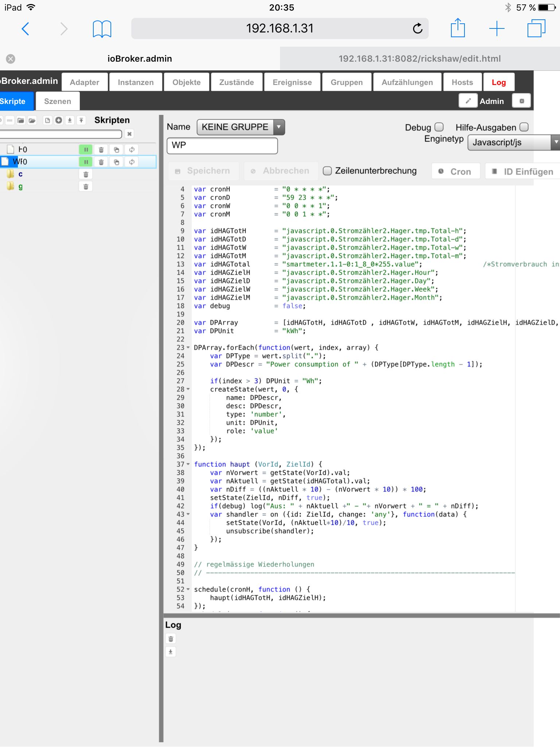Open the Aufzählungen tab
The width and height of the screenshot is (560, 747).
407,82
